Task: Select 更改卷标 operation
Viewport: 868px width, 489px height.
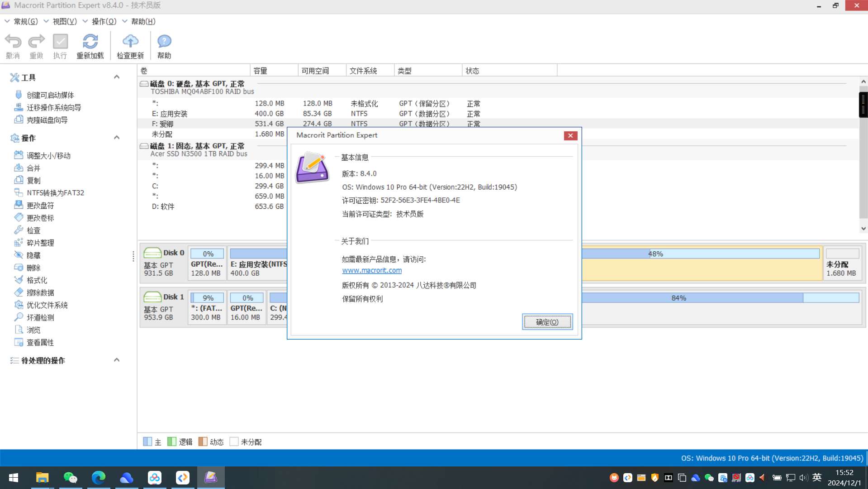Action: coord(34,218)
